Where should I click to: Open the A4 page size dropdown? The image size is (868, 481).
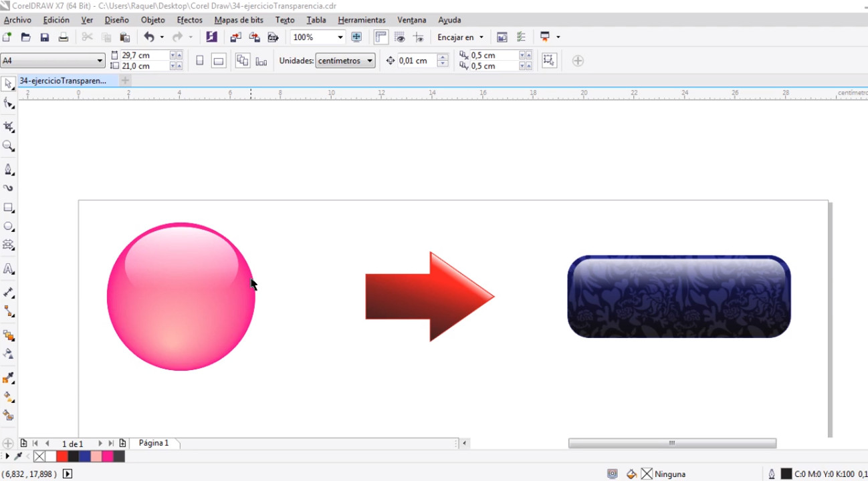point(99,60)
